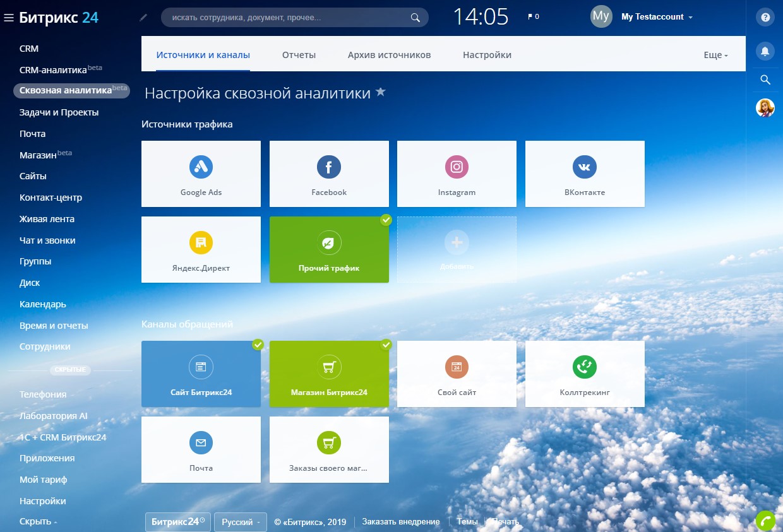Image resolution: width=783 pixels, height=532 pixels.
Task: Open Диск in left menu
Action: [x=30, y=283]
